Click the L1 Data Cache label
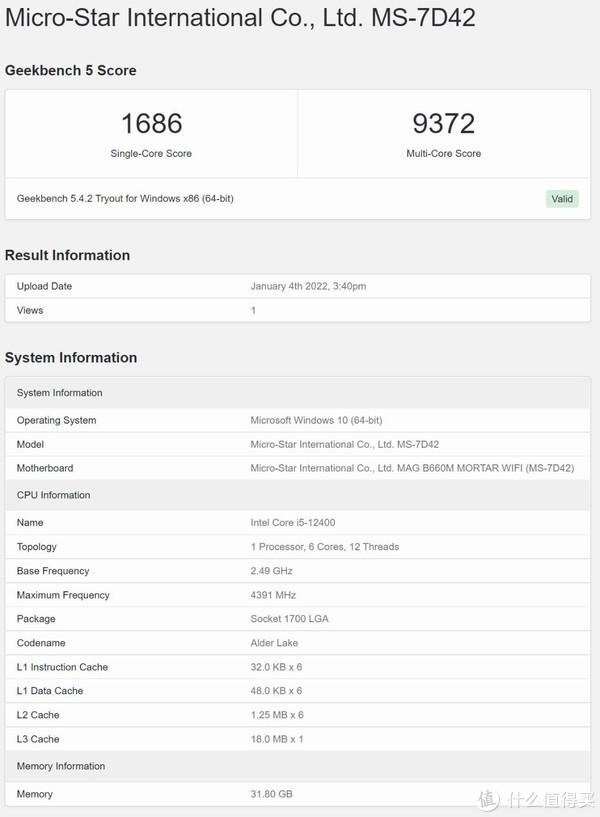 tap(50, 690)
